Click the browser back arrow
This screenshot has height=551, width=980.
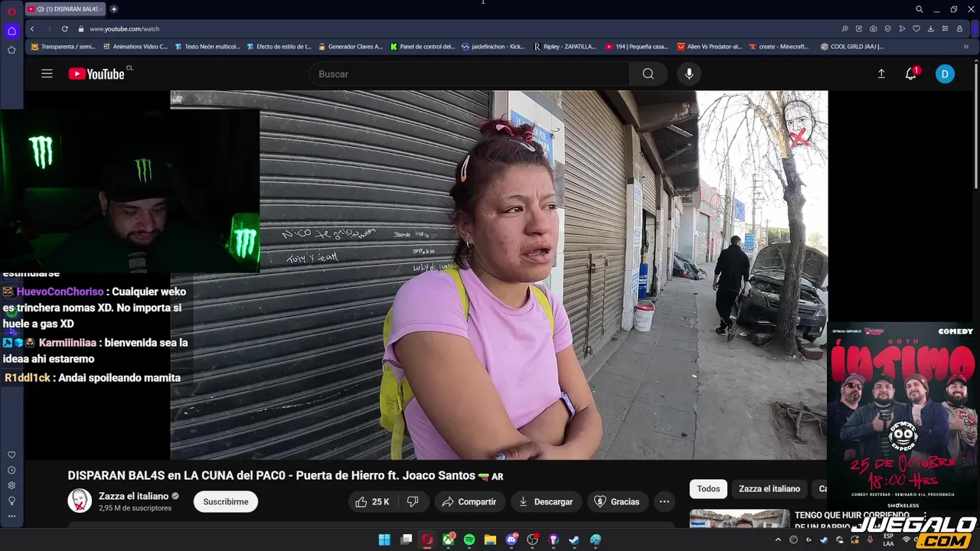tap(32, 29)
